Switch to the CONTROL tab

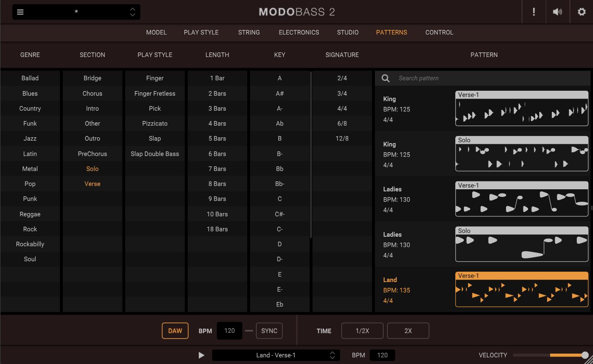(439, 32)
